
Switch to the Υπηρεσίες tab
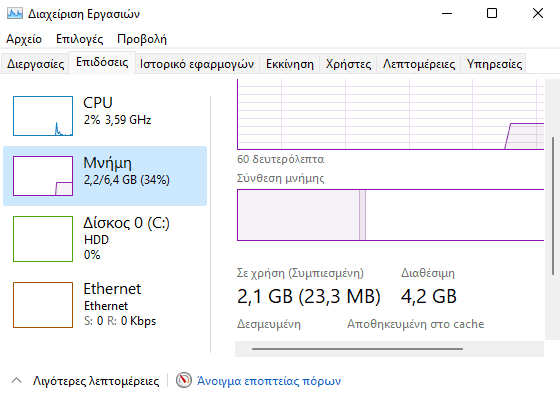(x=494, y=64)
